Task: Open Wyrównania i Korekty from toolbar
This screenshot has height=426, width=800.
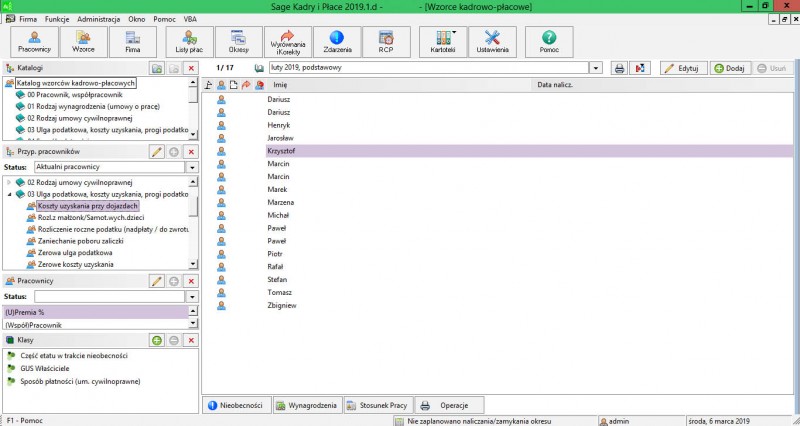Action: 288,42
